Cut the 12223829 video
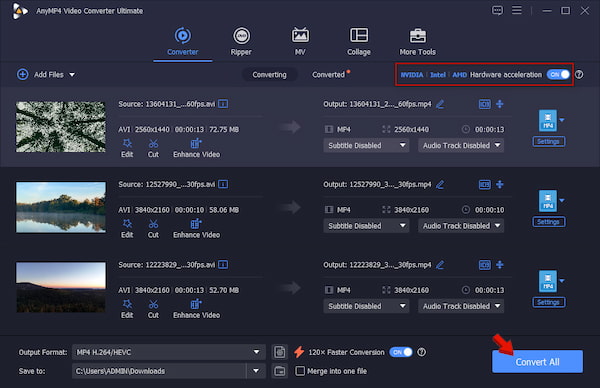 (x=153, y=309)
